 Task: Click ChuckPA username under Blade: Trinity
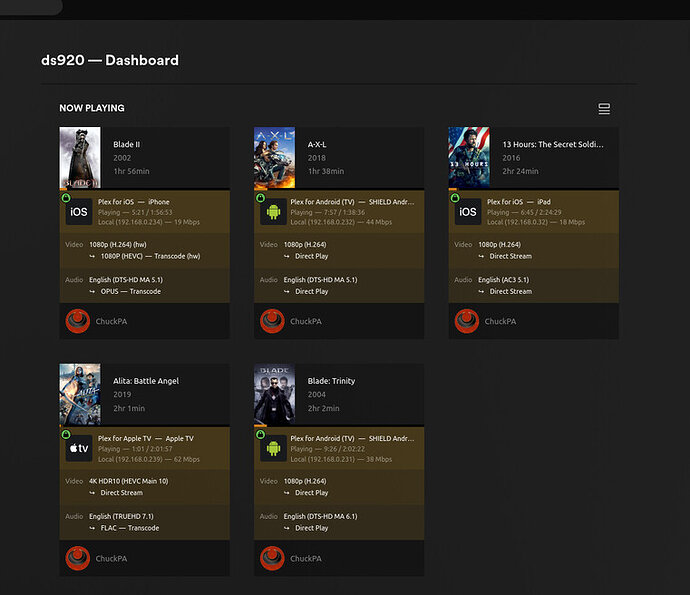point(306,558)
